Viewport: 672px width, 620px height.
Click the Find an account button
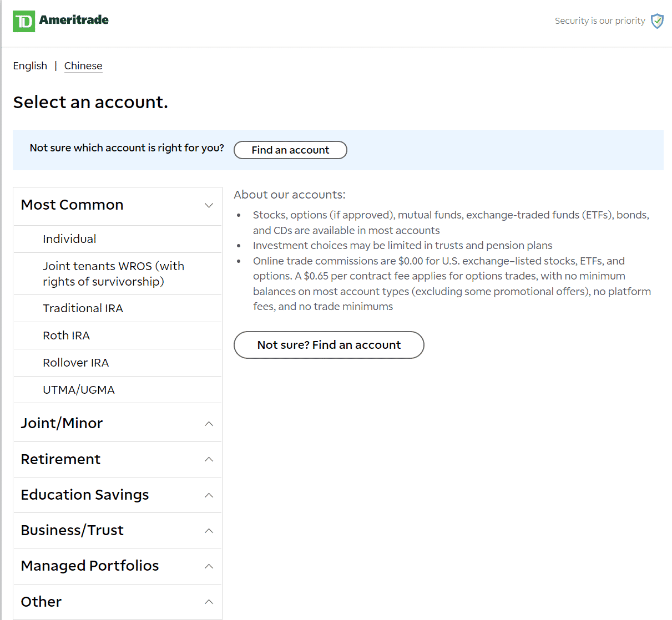point(290,150)
